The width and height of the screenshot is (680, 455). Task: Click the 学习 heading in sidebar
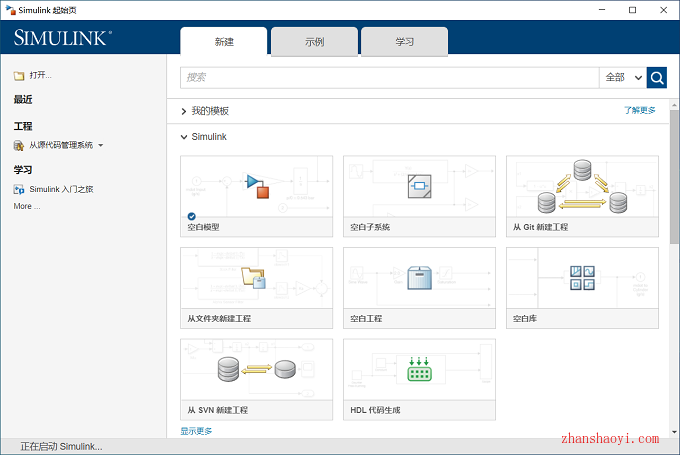click(23, 170)
